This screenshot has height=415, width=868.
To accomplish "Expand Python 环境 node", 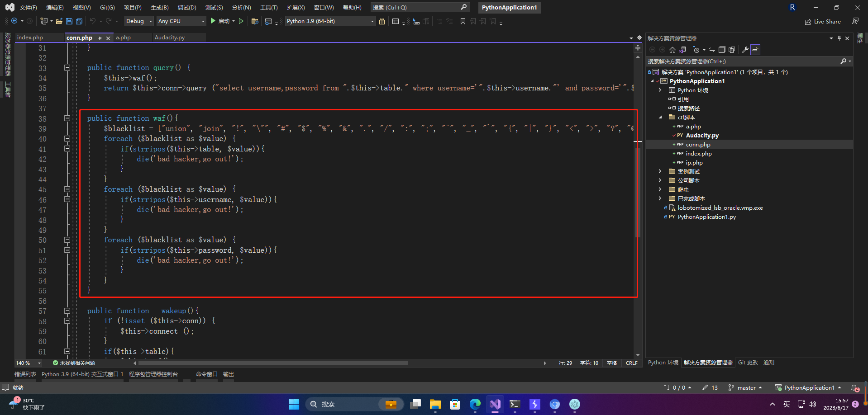I will (x=660, y=90).
